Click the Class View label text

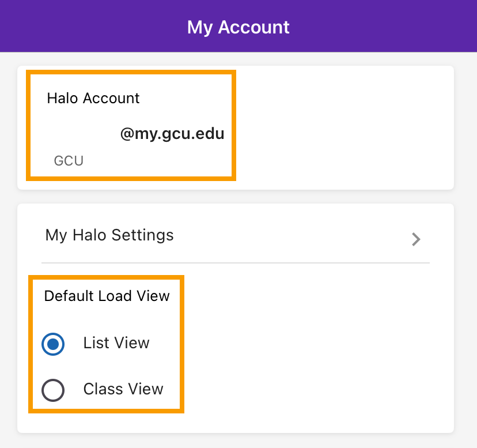point(123,389)
